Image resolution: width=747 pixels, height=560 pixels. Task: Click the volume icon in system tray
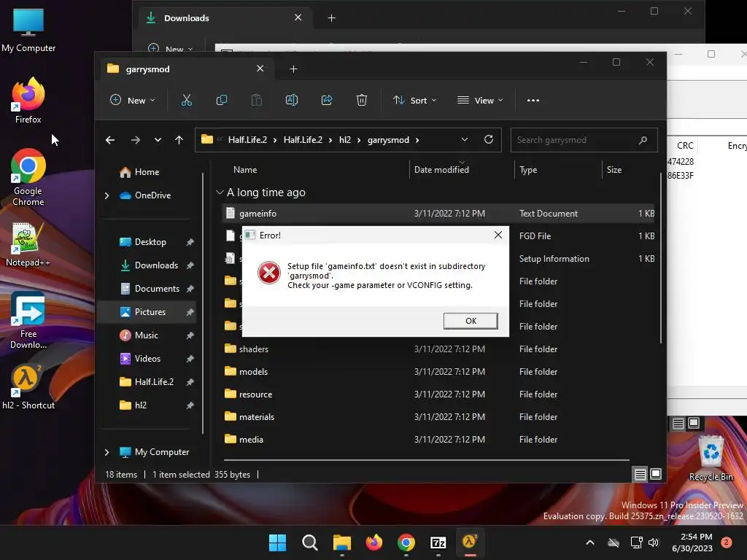tap(654, 542)
